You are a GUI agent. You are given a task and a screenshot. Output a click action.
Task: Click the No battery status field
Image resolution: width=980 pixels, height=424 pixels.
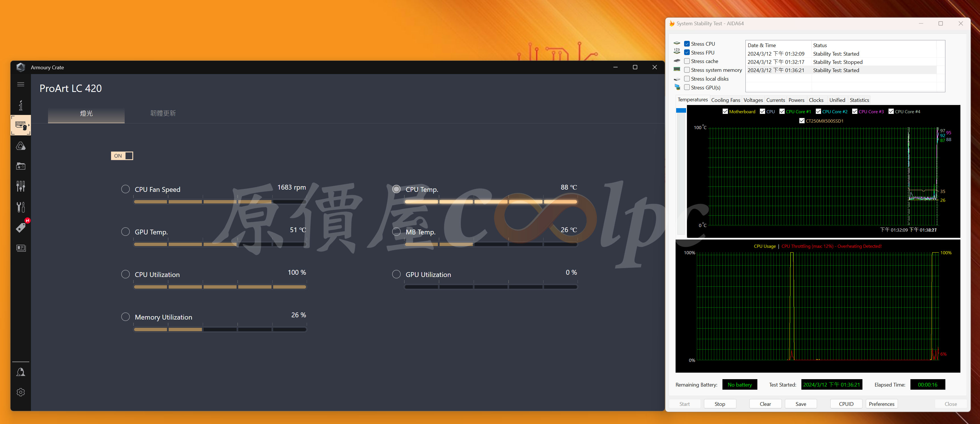tap(739, 385)
